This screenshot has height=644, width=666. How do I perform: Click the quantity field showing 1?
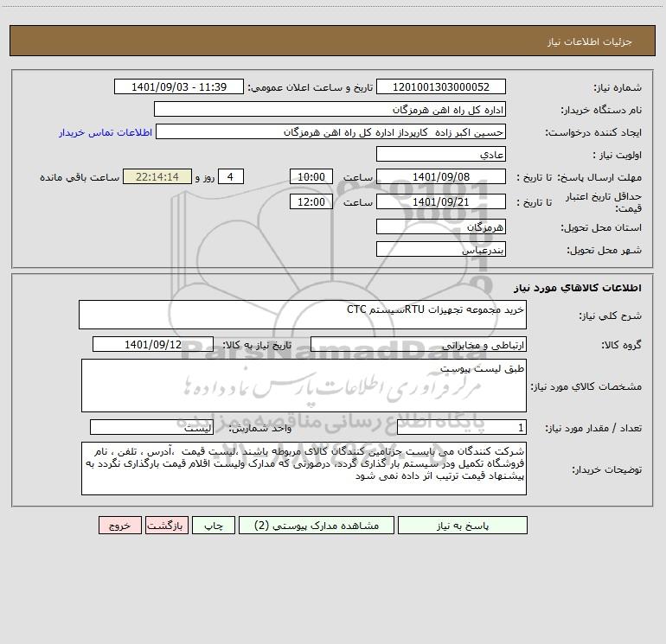[462, 427]
